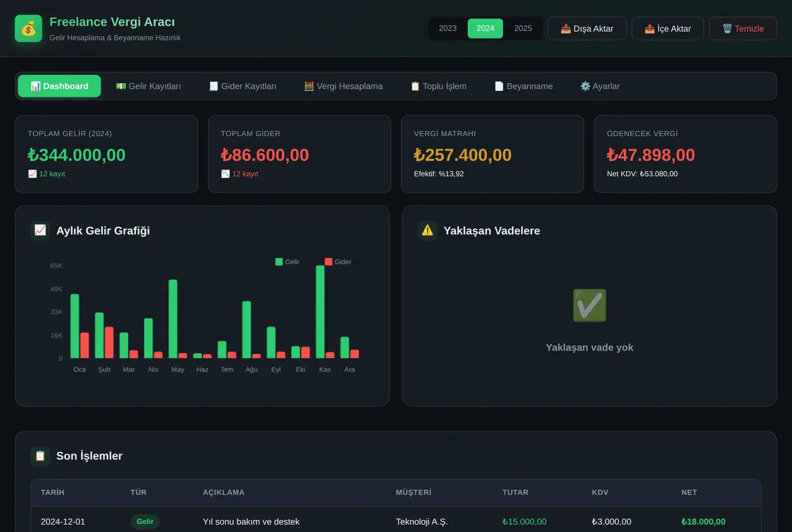This screenshot has height=532, width=792.
Task: Click the green May income bar
Action: click(173, 319)
